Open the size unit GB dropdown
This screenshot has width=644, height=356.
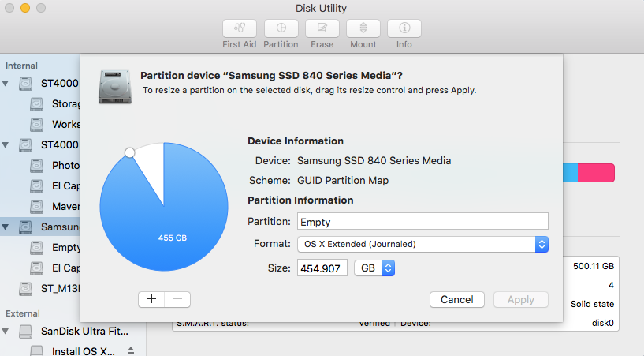pos(374,268)
